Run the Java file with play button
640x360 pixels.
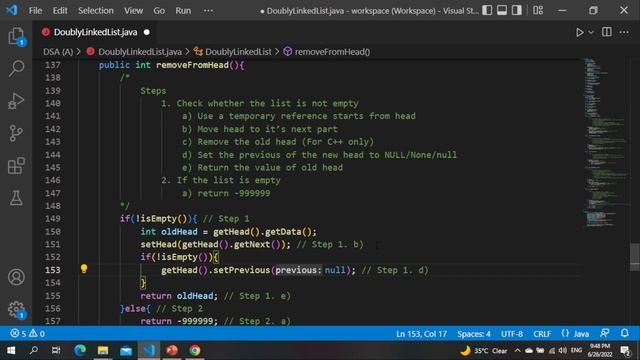[x=579, y=32]
